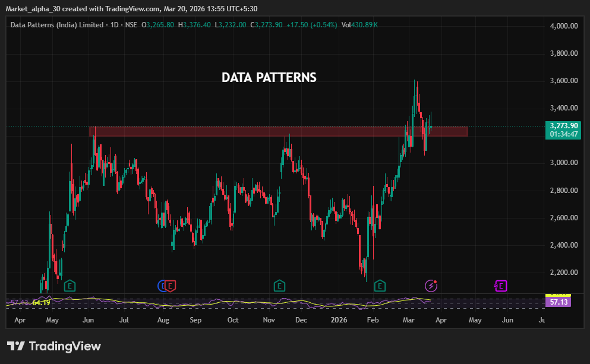Image resolution: width=590 pixels, height=364 pixels.
Task: Click the 2,400.00 price axis label
Action: pyautogui.click(x=564, y=245)
